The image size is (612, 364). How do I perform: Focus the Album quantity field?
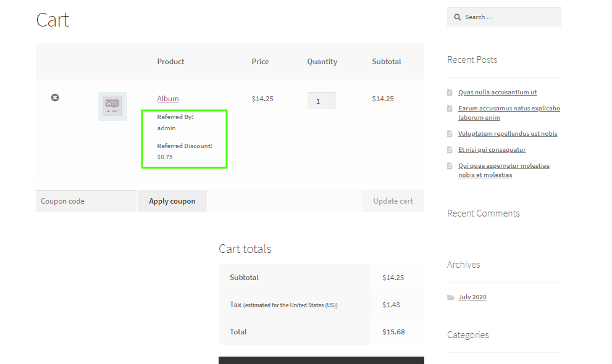coord(321,101)
